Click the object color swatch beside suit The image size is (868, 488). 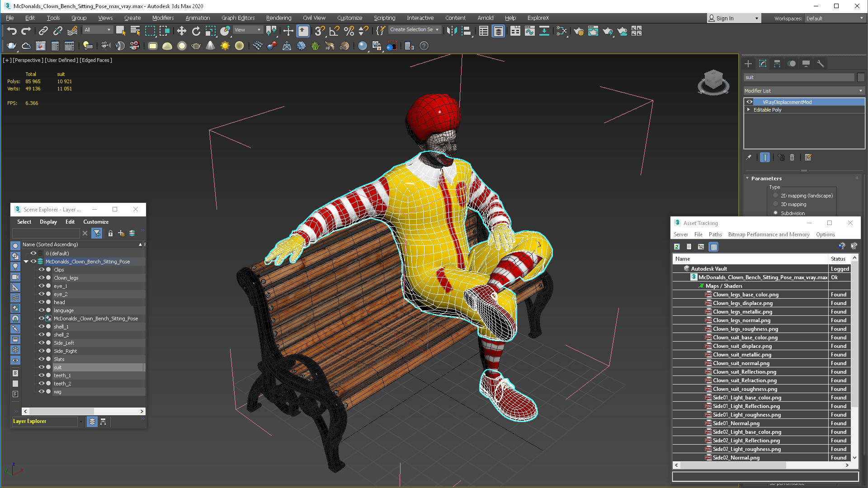(860, 77)
